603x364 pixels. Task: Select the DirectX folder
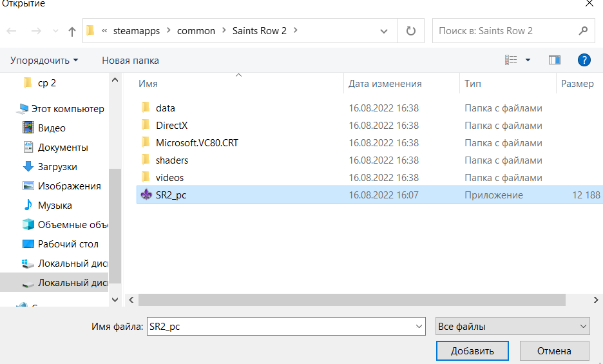click(x=171, y=126)
